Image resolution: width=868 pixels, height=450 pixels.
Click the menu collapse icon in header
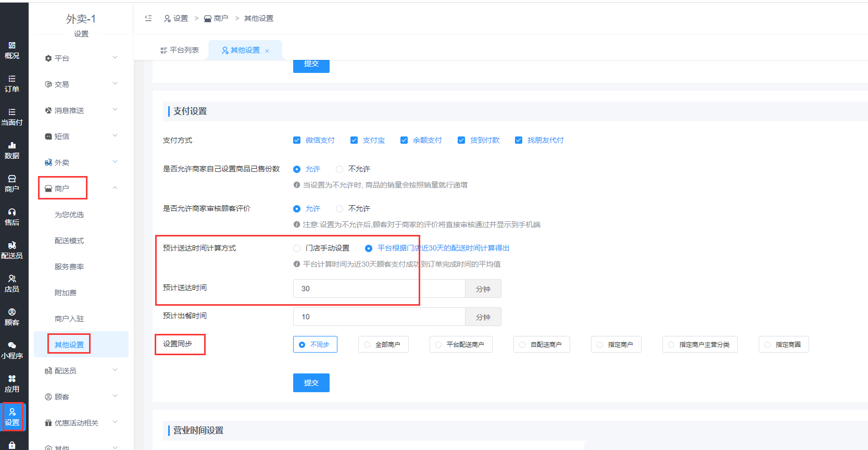coord(148,18)
